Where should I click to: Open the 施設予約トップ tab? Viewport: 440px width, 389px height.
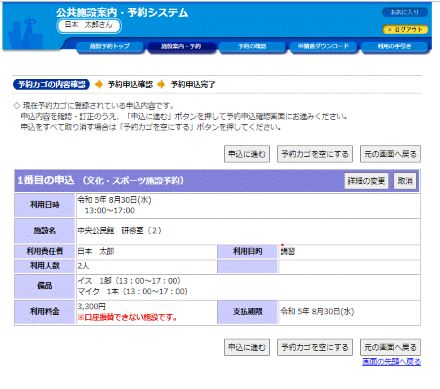click(110, 46)
